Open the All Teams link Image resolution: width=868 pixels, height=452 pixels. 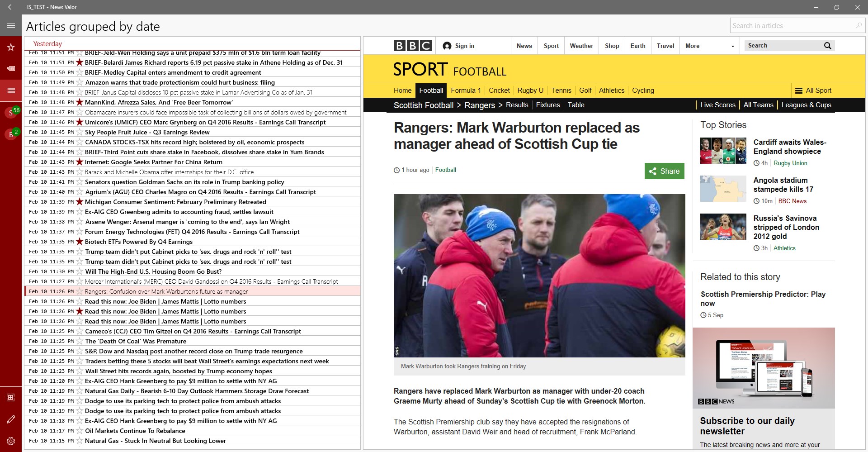[758, 105]
